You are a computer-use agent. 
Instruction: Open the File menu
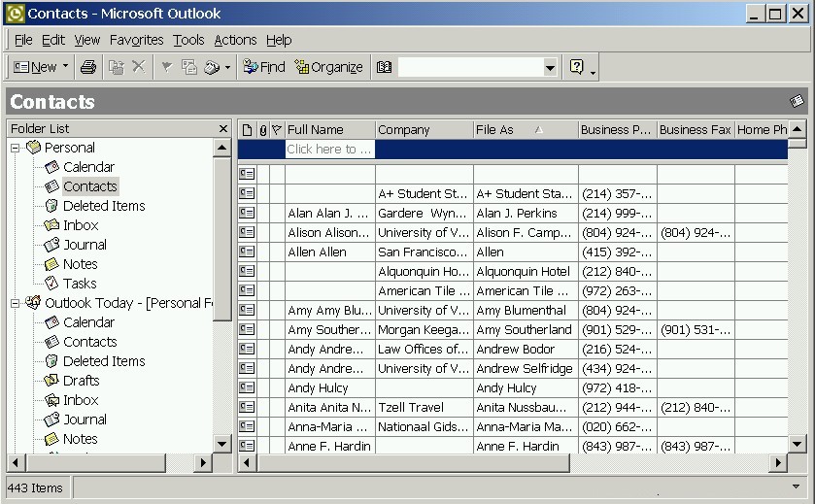click(x=23, y=40)
